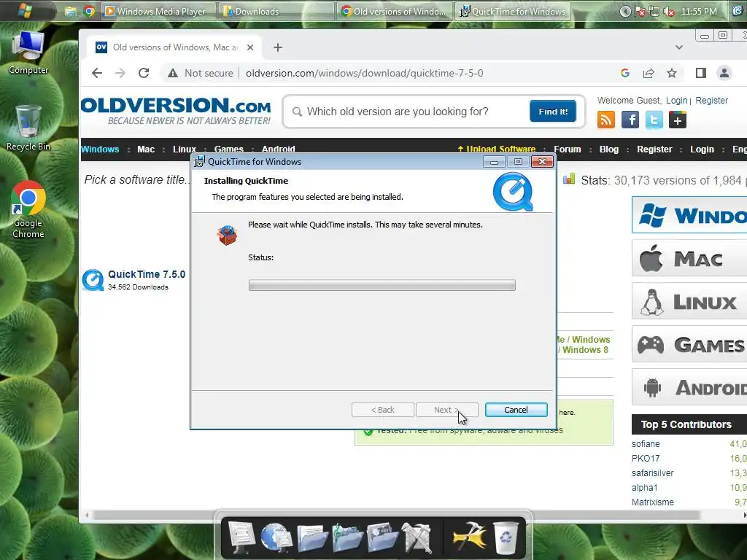The width and height of the screenshot is (747, 560).
Task: Click the OLDVERSION.COM logo
Action: pos(177,111)
